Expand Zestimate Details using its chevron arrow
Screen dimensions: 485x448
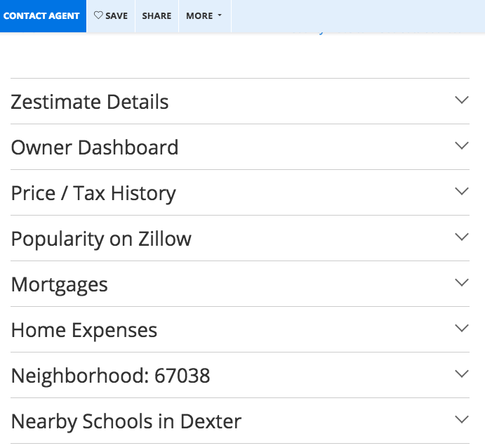tap(461, 100)
